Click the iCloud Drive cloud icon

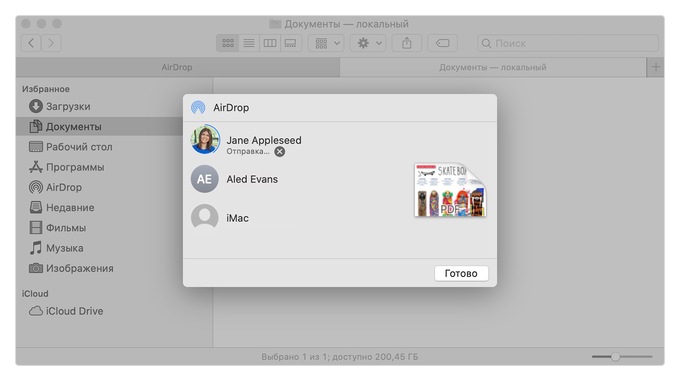coord(36,311)
